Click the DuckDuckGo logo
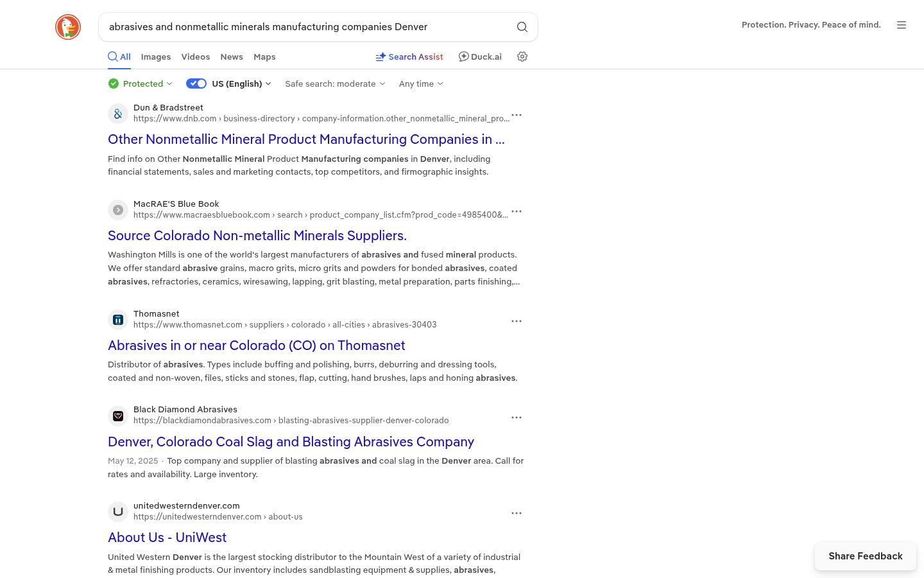The image size is (924, 578). (68, 27)
